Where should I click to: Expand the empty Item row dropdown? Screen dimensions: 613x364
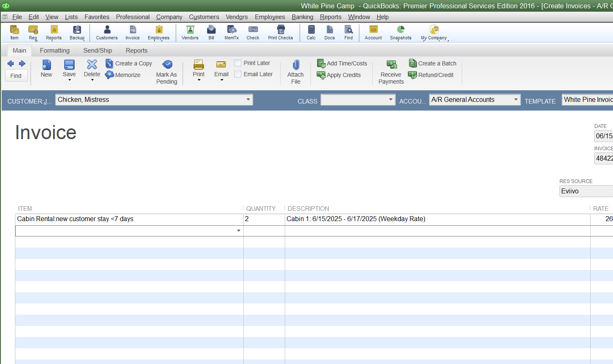[239, 231]
